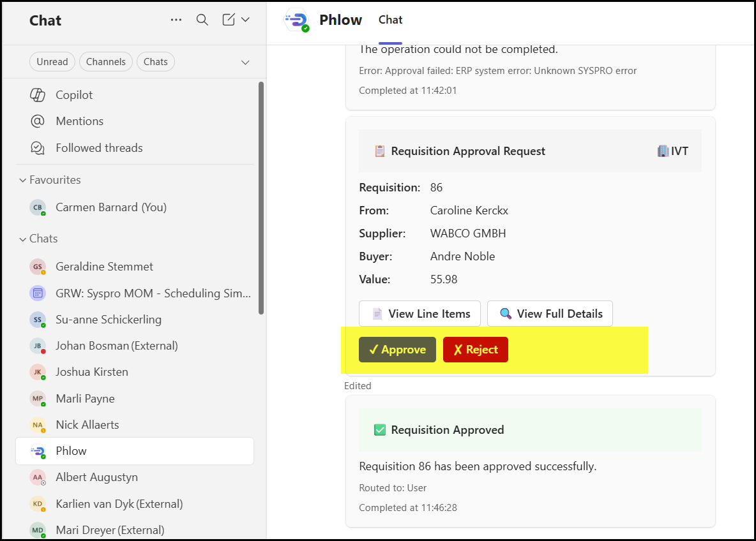
Task: Click the Phlow app logo in header
Action: tap(296, 20)
